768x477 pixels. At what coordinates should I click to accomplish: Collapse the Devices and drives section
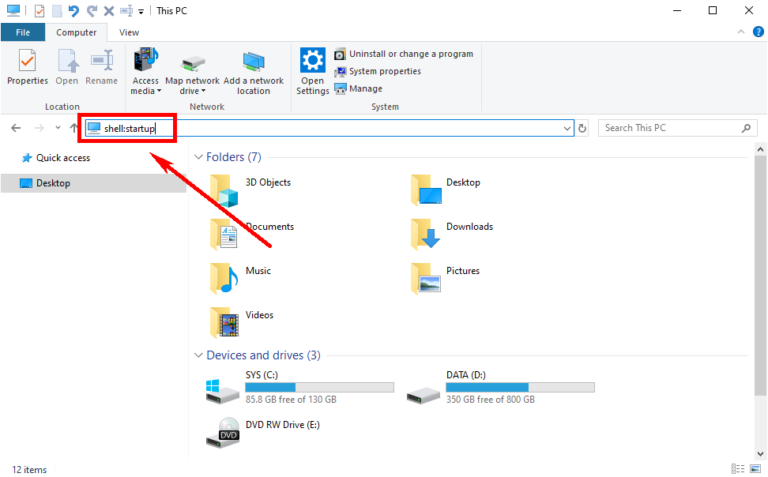point(198,355)
